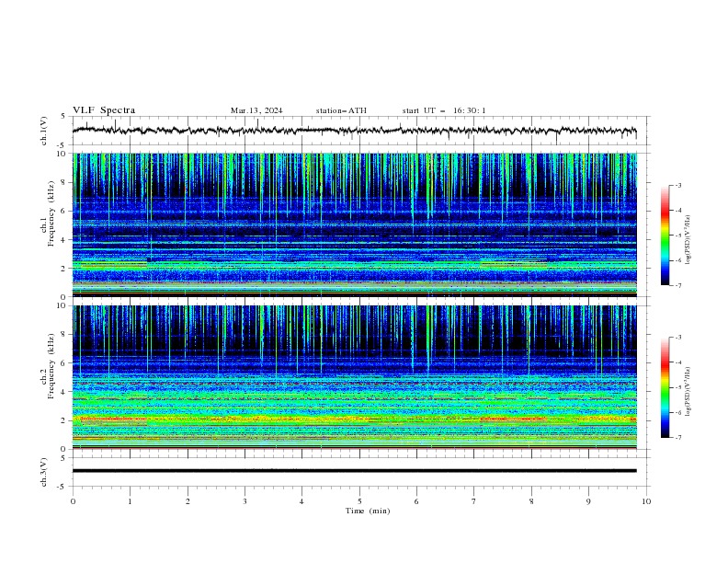Click the 'VLF Spectra' title text

click(104, 110)
